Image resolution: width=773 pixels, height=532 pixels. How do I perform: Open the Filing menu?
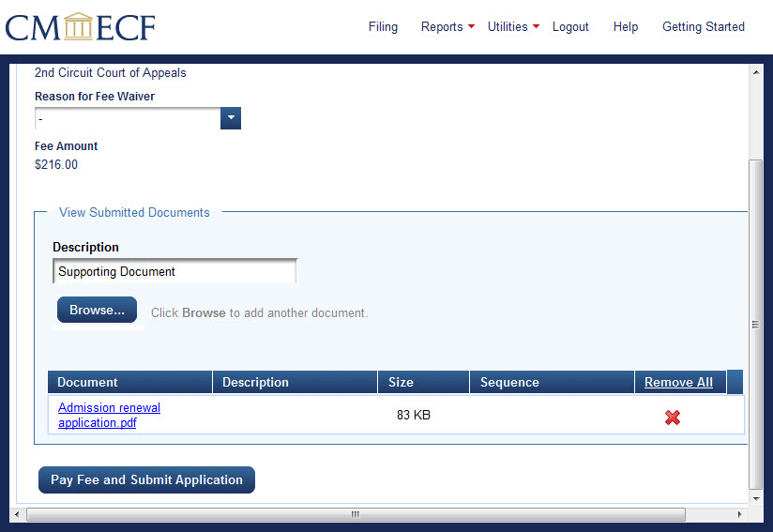[383, 27]
